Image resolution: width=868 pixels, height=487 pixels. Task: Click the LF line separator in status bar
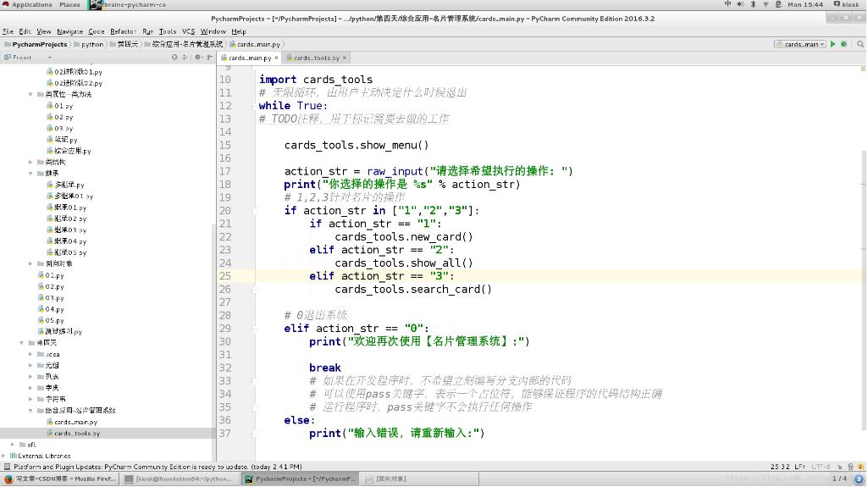coord(800,467)
